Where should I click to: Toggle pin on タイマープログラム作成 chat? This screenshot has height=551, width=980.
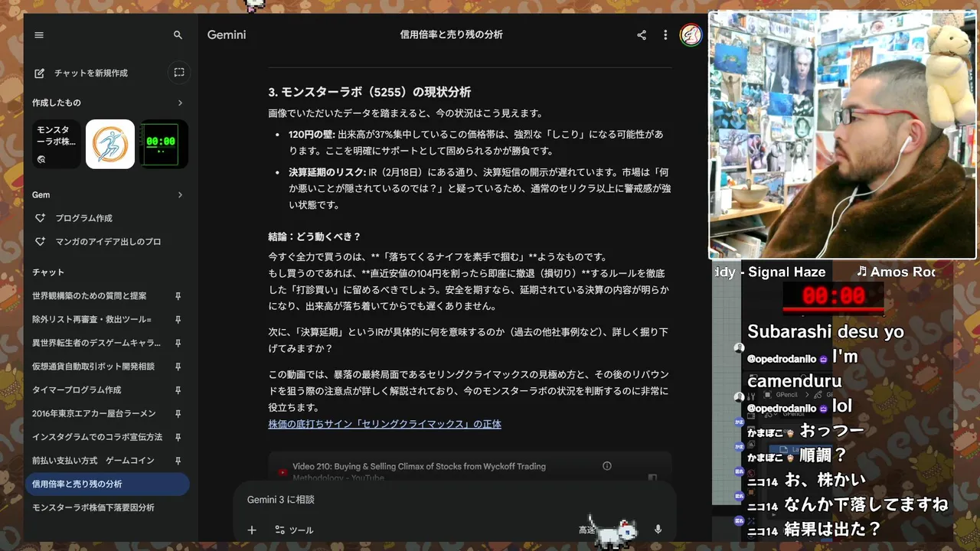(x=178, y=390)
